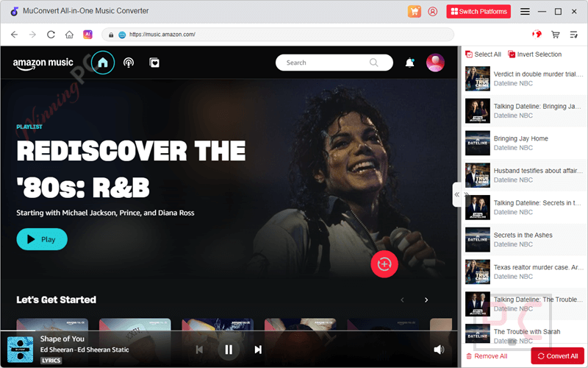Show previous items in Let's Get Started
Screen dimensions: 588x368
pos(402,300)
